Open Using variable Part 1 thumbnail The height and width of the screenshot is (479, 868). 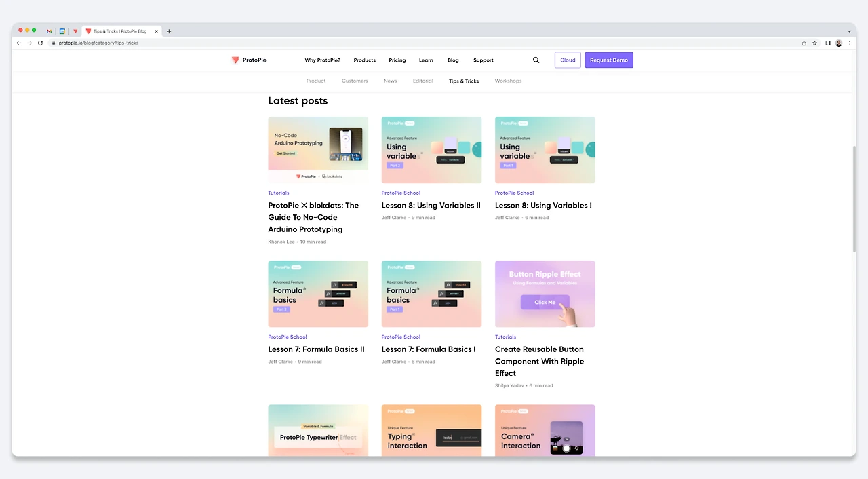(x=545, y=150)
